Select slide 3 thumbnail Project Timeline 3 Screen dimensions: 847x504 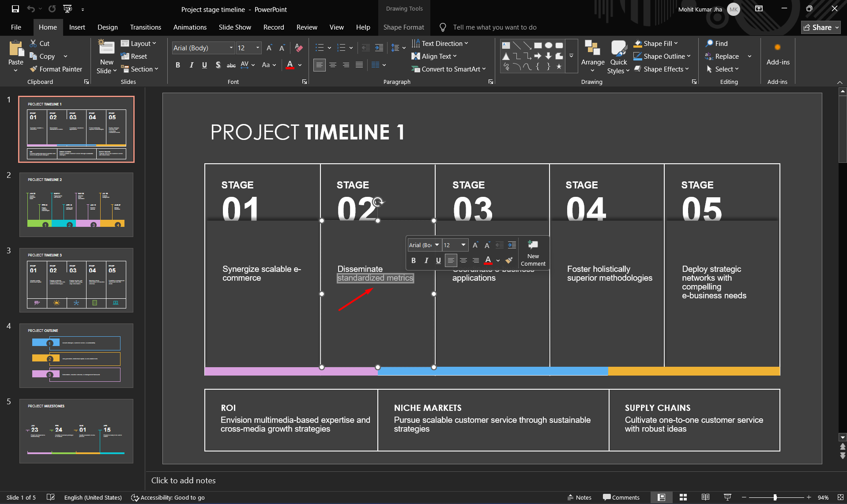point(76,280)
